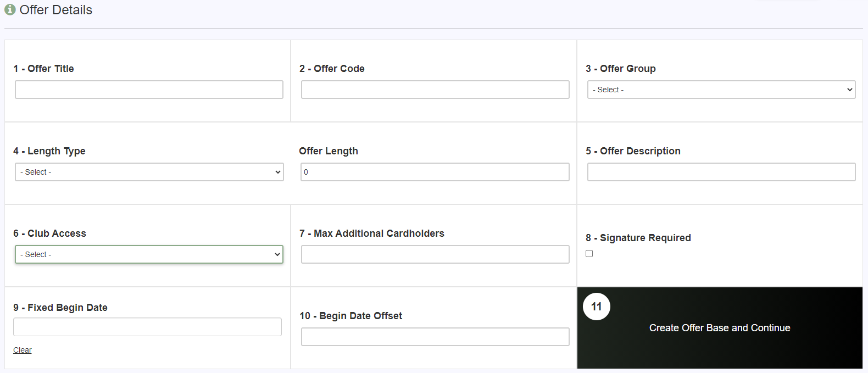This screenshot has width=868, height=373.
Task: Tick the Signature Required checkbox
Action: click(x=589, y=254)
